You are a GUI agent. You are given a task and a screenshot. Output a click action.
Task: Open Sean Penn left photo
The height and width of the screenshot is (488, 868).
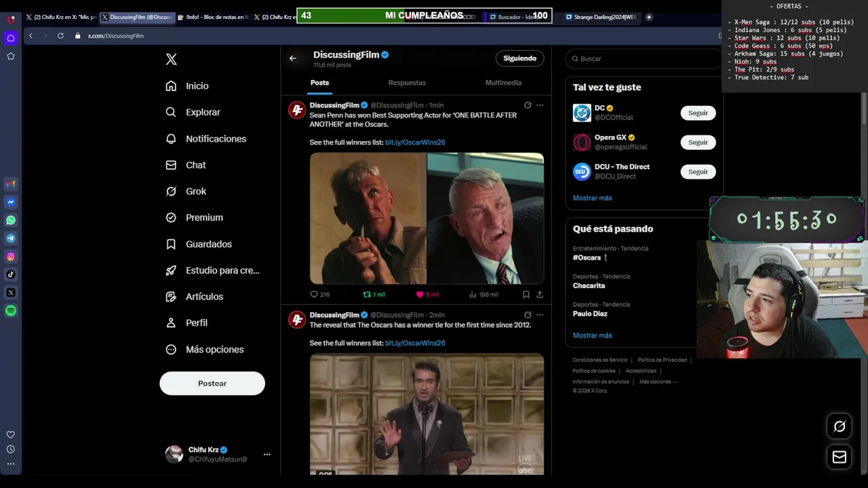click(368, 218)
